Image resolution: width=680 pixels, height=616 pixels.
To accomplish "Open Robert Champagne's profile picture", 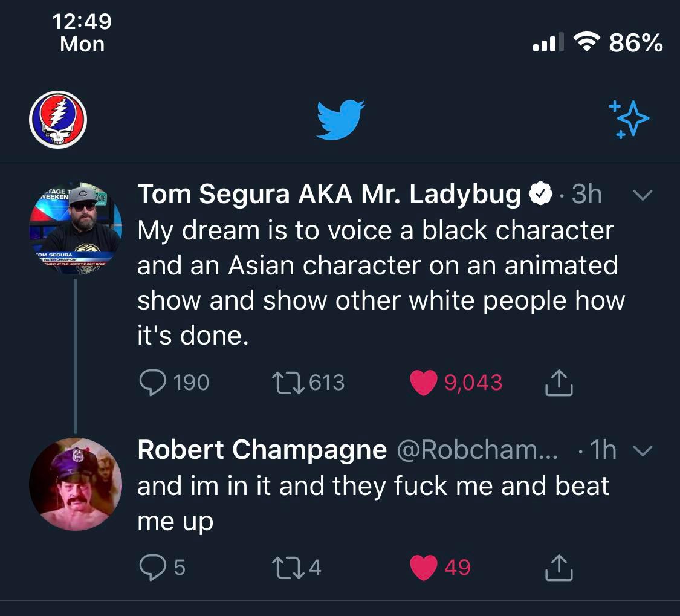I will pos(76,484).
